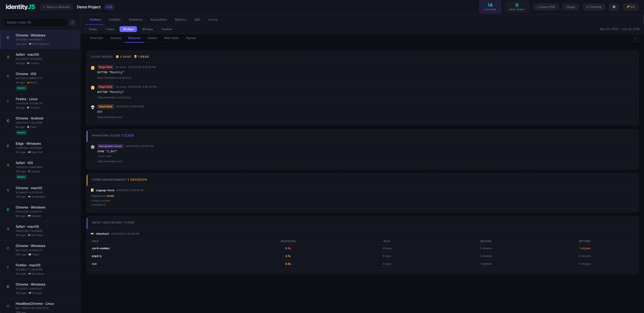The height and width of the screenshot is (313, 644).
Task: Select visitor Chrome Windows from Mumbai
Action: 40,212
